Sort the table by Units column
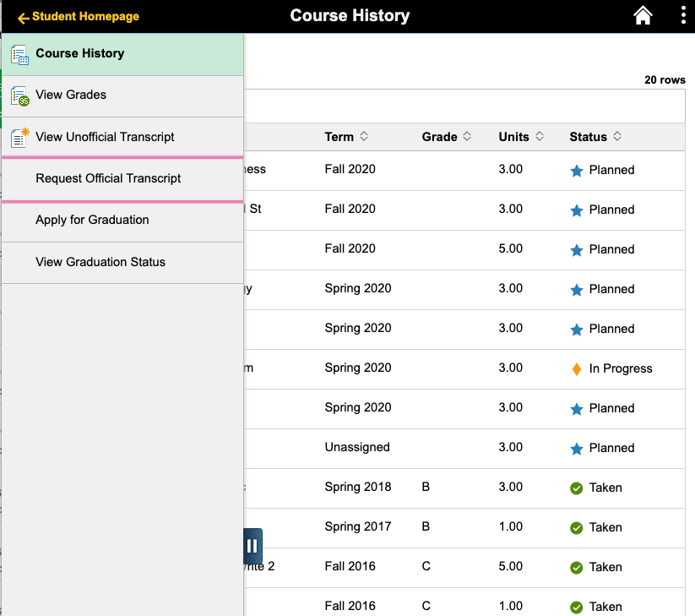 [x=521, y=137]
